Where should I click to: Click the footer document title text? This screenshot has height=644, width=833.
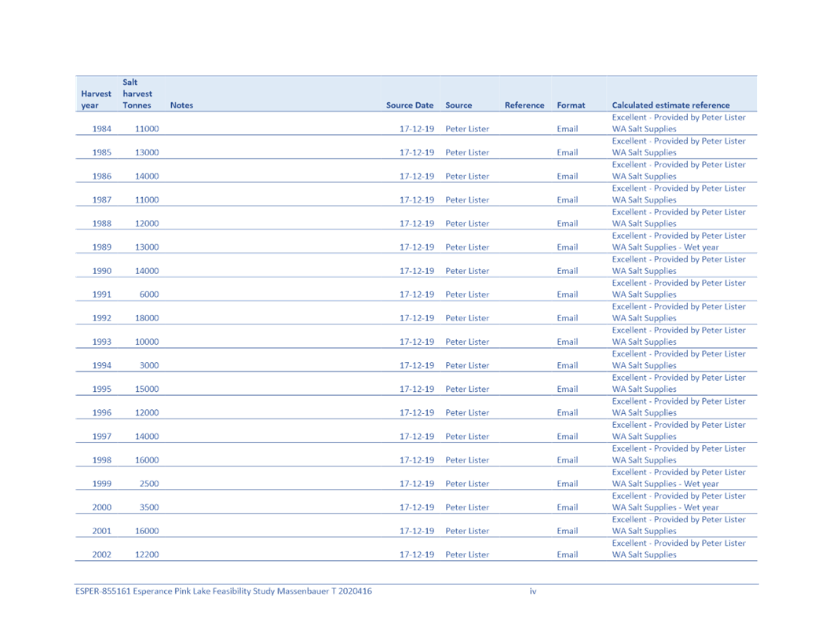tap(223, 591)
